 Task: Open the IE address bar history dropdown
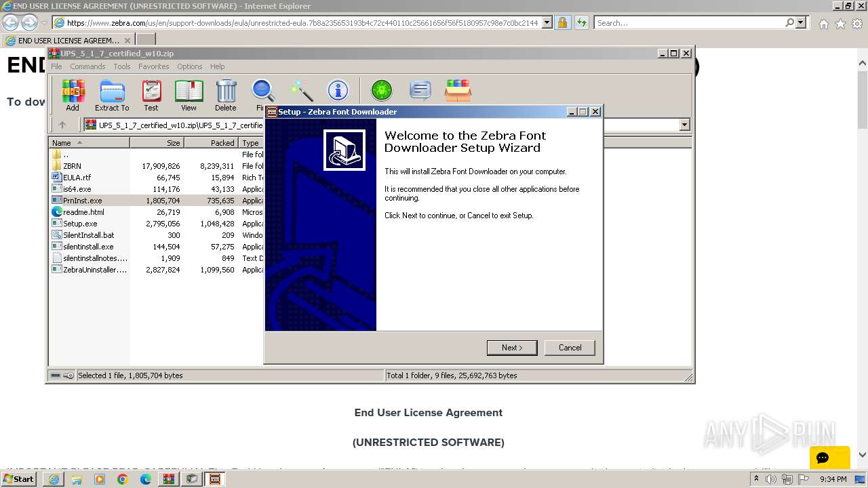point(546,23)
